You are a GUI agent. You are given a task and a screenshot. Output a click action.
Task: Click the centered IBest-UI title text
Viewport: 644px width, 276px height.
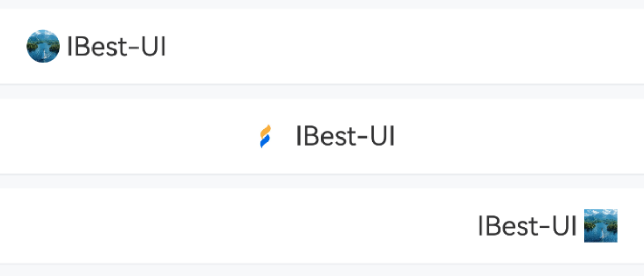[346, 136]
